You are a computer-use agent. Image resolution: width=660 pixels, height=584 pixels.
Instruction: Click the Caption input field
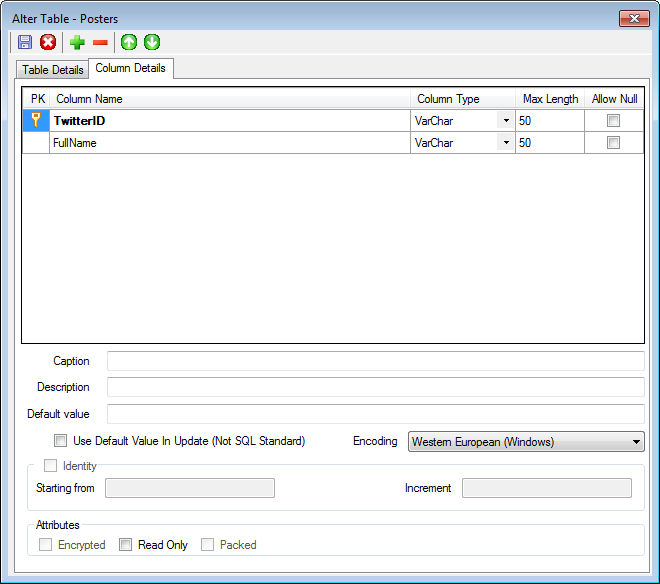click(375, 361)
